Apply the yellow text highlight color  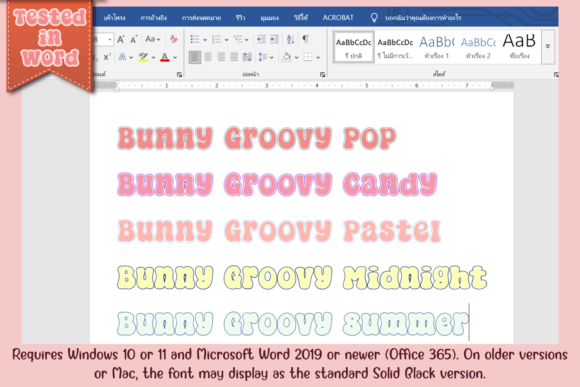coord(143,57)
